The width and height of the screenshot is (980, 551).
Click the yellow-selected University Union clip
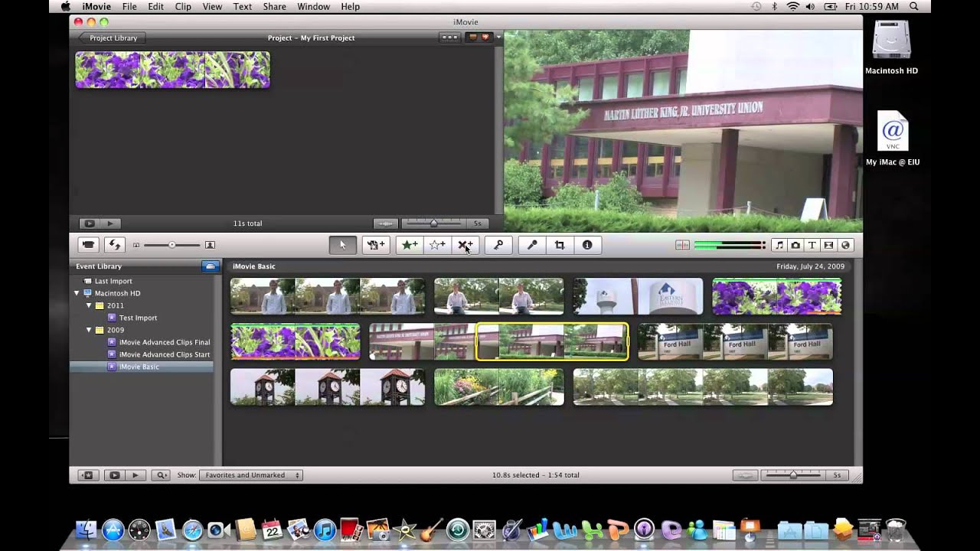(x=551, y=341)
